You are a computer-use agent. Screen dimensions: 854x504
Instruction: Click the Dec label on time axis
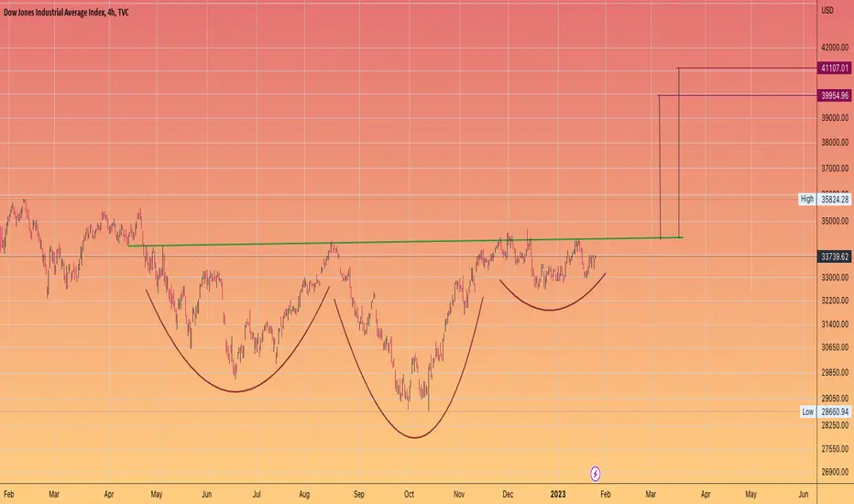point(508,494)
